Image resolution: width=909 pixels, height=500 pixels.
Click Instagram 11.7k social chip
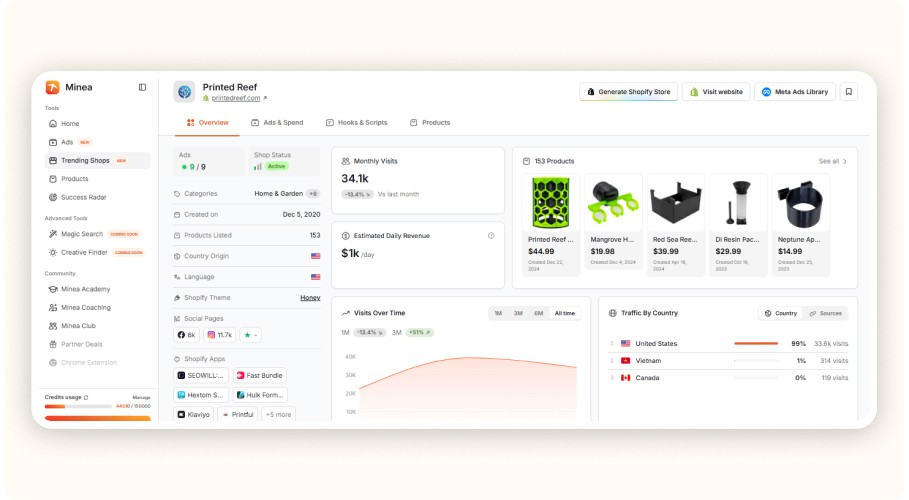[x=220, y=335]
